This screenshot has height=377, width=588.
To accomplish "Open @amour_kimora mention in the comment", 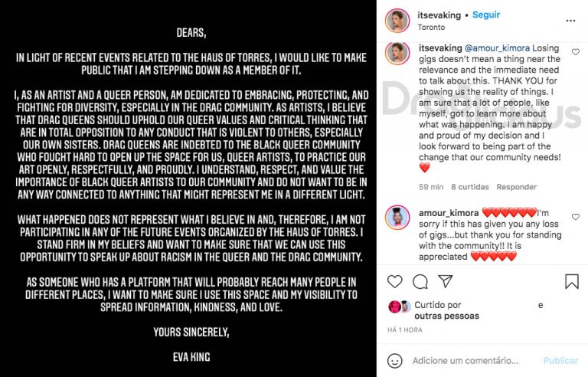I will (x=497, y=48).
